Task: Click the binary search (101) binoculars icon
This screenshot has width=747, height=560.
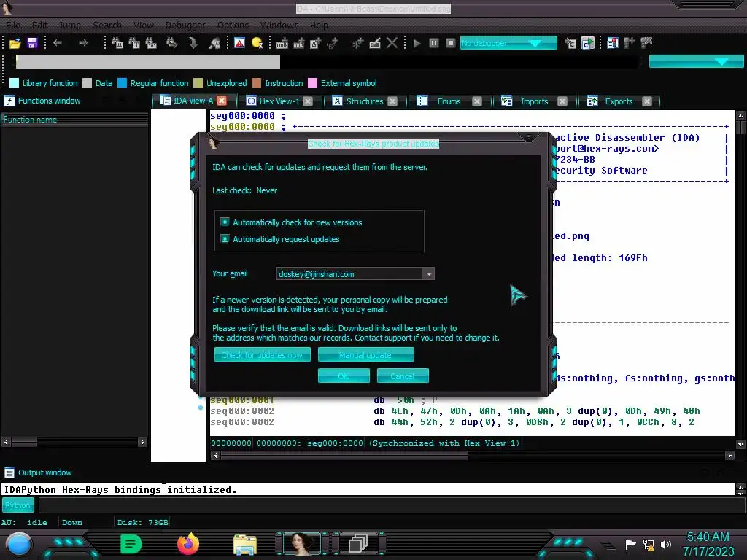Action: coord(151,43)
